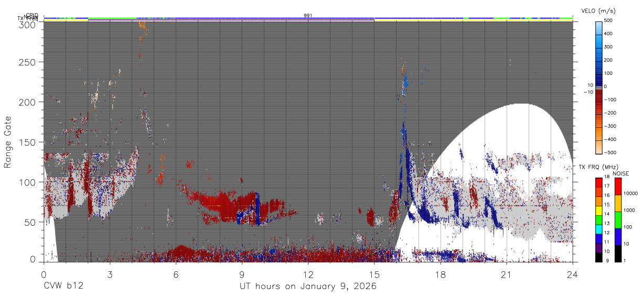Viewport: 644px width, 297px height.
Task: Click the blue swatch in the NOISE legend
Action: 618,236
